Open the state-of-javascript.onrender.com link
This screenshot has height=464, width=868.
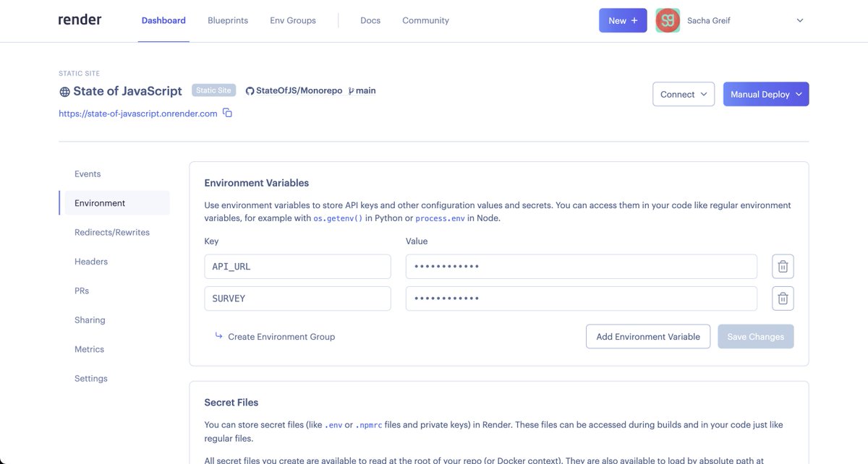point(138,113)
